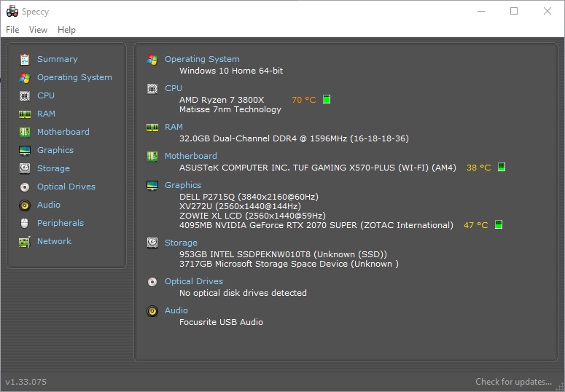Viewport: 565px width, 392px height.
Task: Click the RAM stick icon in sidebar
Action: pyautogui.click(x=25, y=114)
